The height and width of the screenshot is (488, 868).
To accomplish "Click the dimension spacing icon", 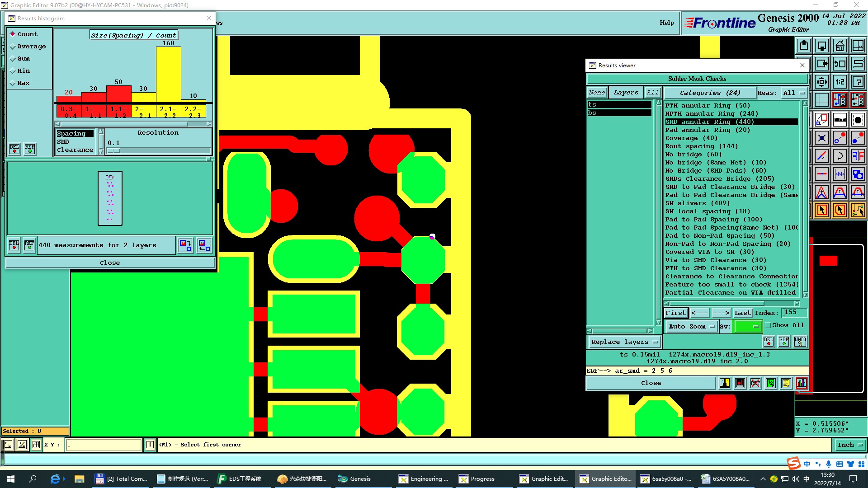I will [840, 174].
